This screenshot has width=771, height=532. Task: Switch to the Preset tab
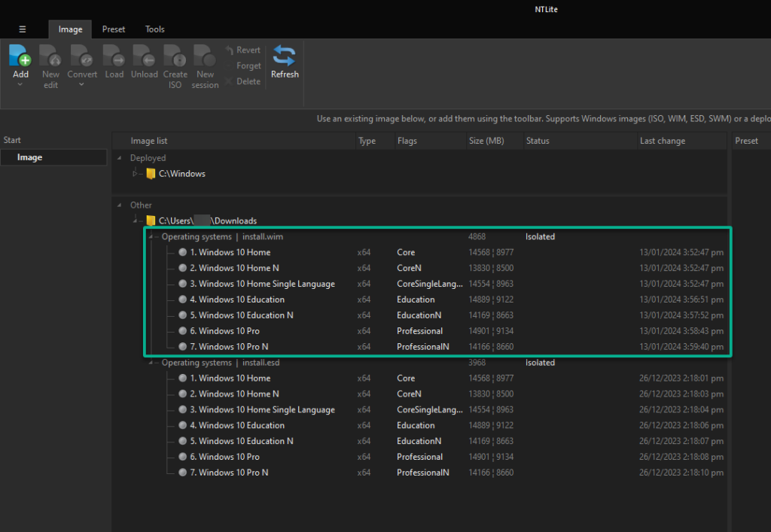coord(113,29)
